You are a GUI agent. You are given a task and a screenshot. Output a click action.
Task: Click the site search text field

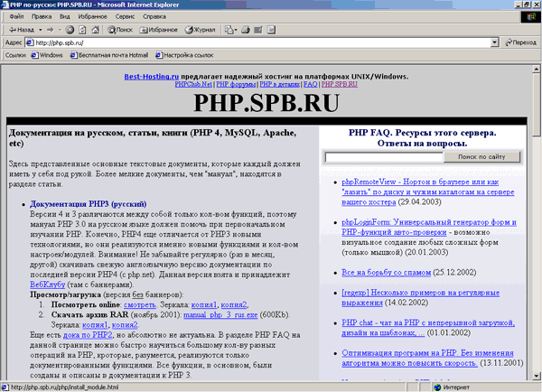pyautogui.click(x=384, y=157)
